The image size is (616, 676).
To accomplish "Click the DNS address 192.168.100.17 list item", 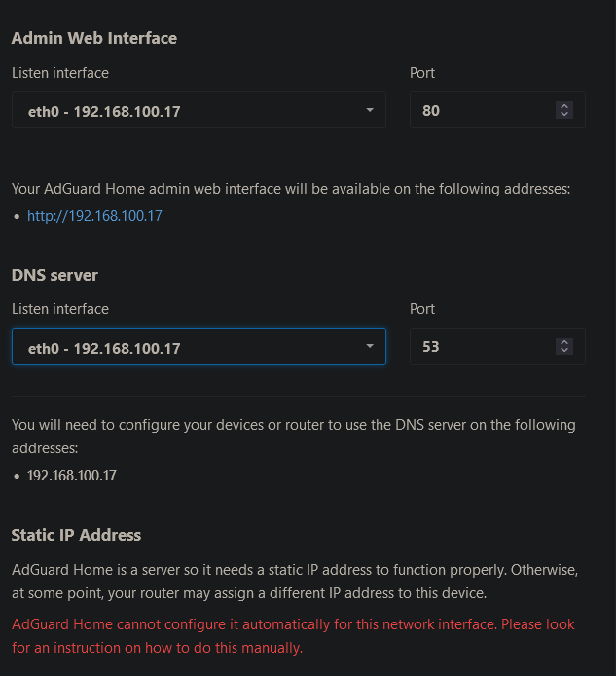I will coord(72,476).
